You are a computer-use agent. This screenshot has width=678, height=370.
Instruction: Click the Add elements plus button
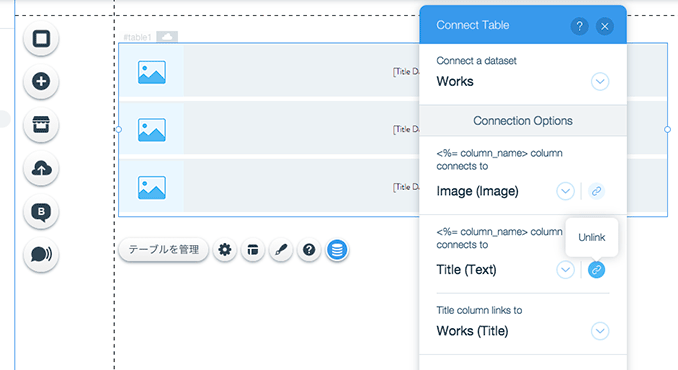[41, 81]
